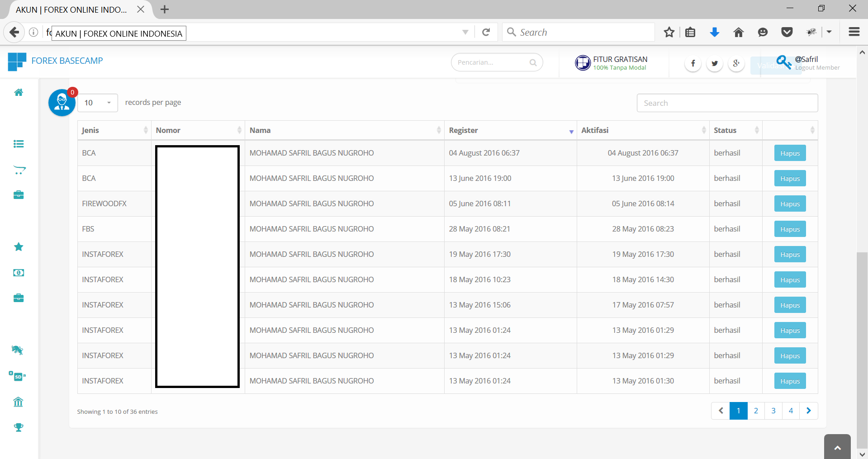Sort table by Nomor column
Image resolution: width=868 pixels, height=459 pixels.
(x=198, y=130)
